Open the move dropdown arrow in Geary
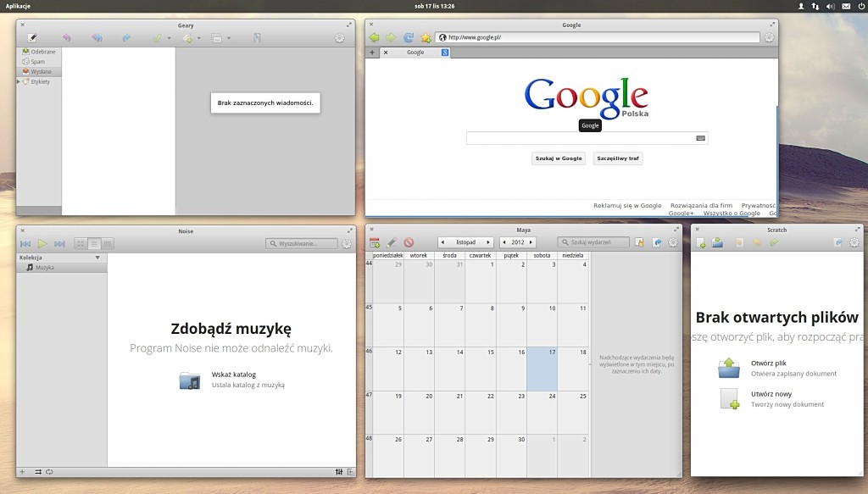Screen dimensions: 868x494 pyautogui.click(x=229, y=38)
